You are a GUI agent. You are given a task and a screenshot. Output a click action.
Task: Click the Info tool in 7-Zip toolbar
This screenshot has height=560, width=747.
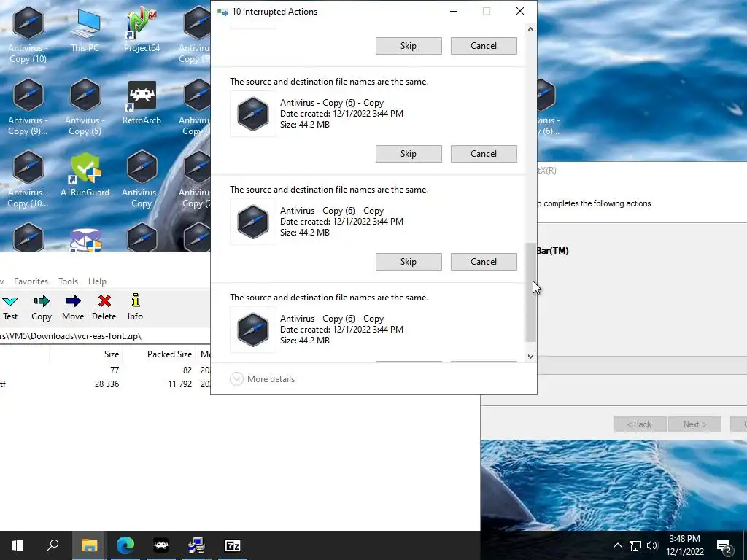tap(135, 307)
